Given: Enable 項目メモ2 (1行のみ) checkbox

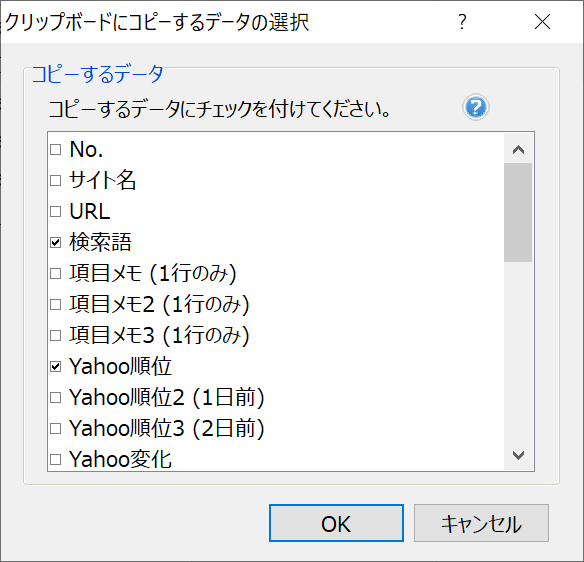Looking at the screenshot, I should (55, 305).
